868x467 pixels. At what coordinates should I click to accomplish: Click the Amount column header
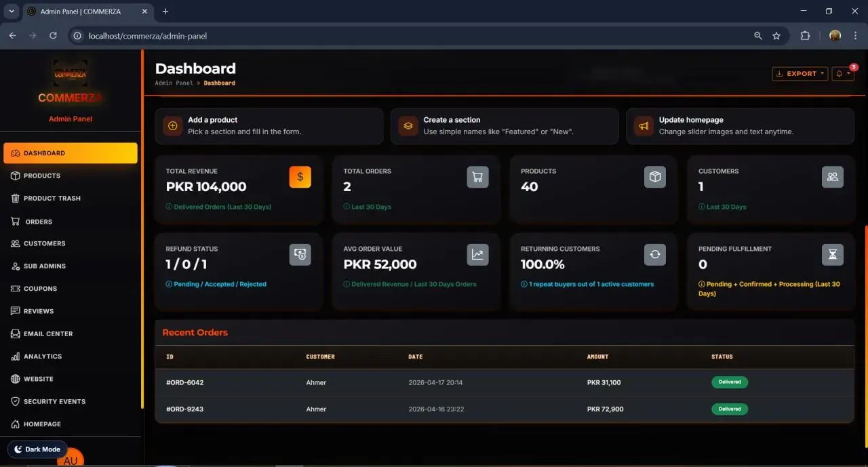coord(598,357)
